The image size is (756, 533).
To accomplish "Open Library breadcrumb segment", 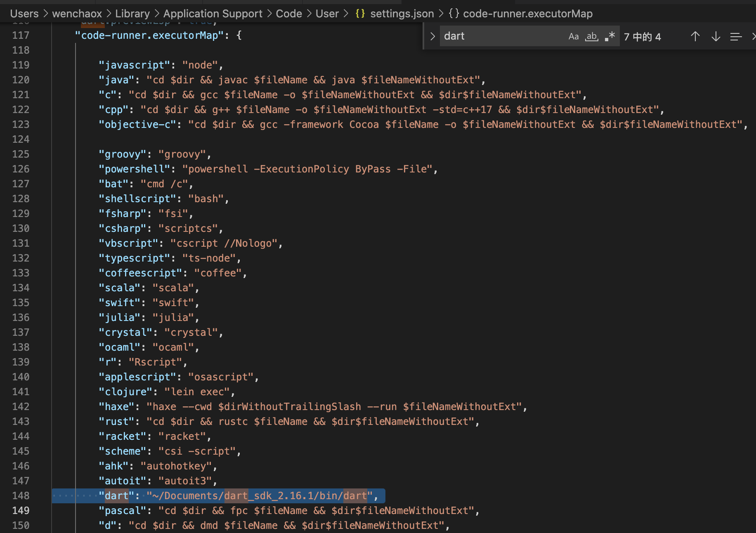I will pos(132,14).
